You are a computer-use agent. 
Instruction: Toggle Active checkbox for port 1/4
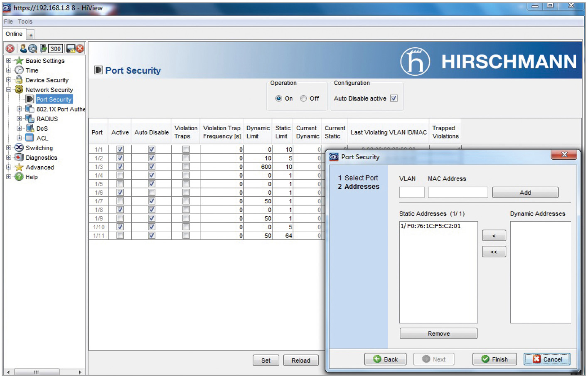point(120,175)
